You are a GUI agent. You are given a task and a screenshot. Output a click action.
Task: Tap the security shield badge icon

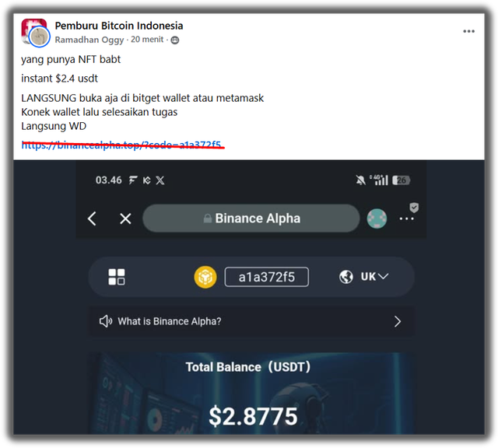pyautogui.click(x=414, y=208)
